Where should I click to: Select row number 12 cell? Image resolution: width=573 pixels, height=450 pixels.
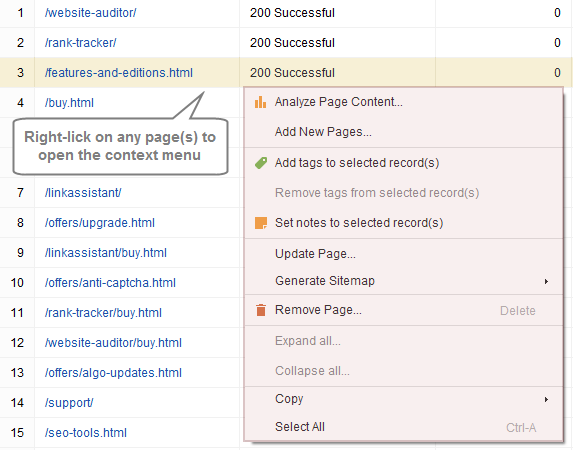[17, 343]
